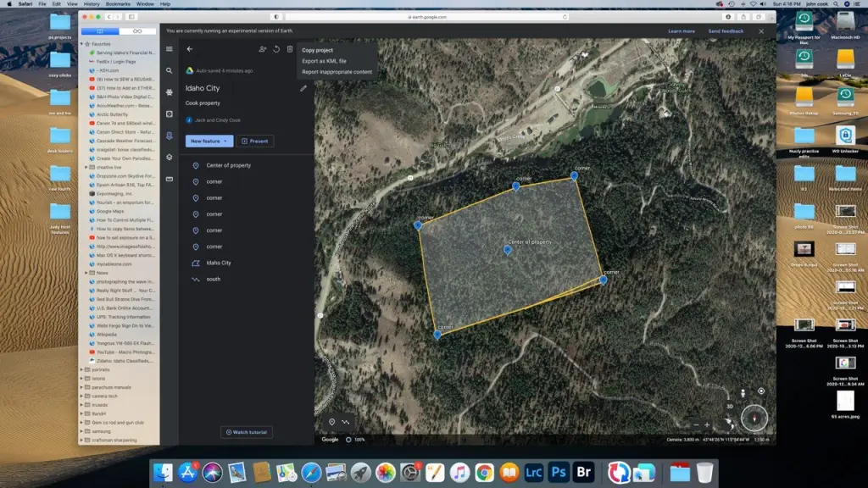Click the share project person icon
The width and height of the screenshot is (868, 488).
coord(263,50)
